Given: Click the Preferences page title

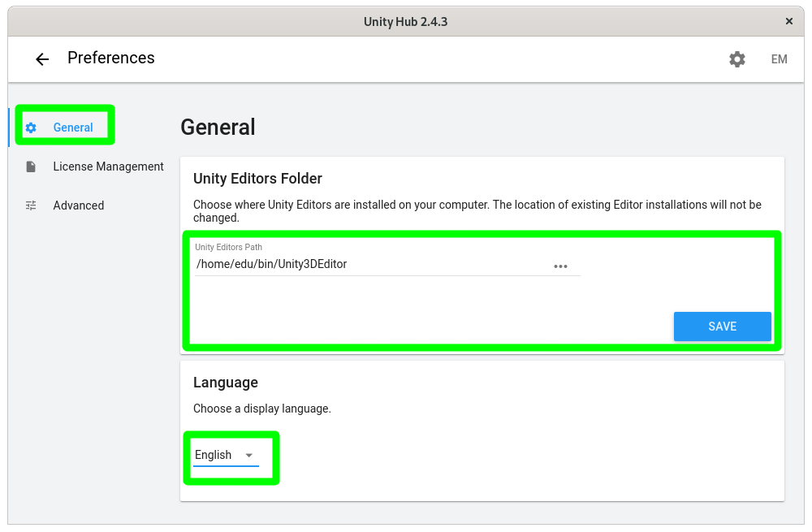Looking at the screenshot, I should (x=110, y=58).
